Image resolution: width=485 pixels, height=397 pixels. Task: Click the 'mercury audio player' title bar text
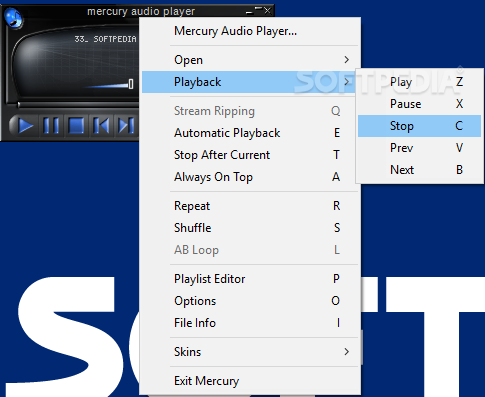pyautogui.click(x=141, y=11)
